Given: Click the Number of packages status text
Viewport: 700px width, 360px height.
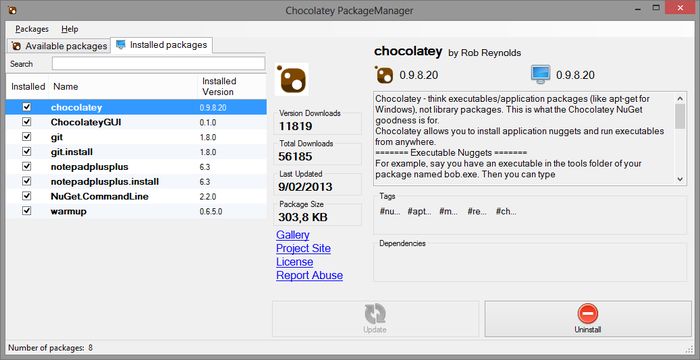Looking at the screenshot, I should tap(50, 347).
